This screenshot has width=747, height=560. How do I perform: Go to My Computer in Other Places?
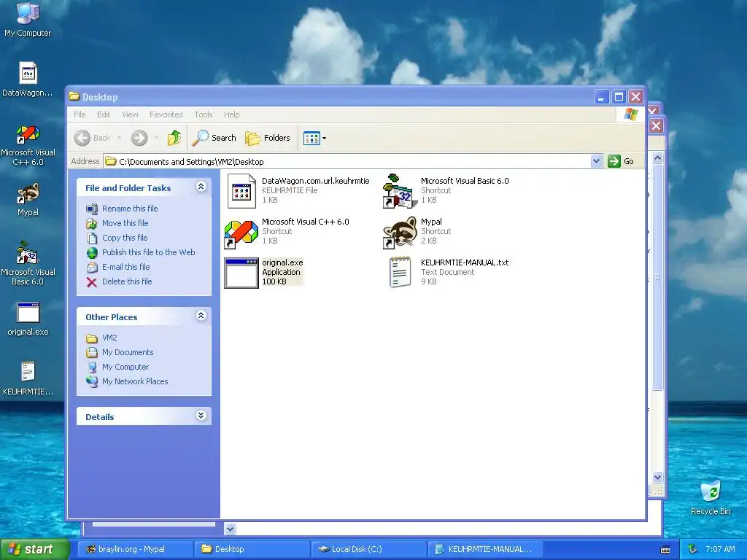125,367
